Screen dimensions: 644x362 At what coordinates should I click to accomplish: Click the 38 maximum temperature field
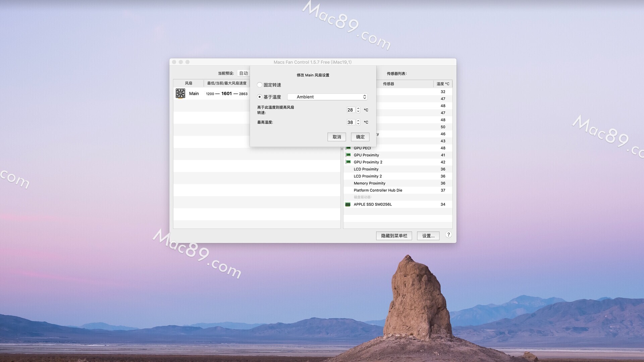pyautogui.click(x=350, y=122)
